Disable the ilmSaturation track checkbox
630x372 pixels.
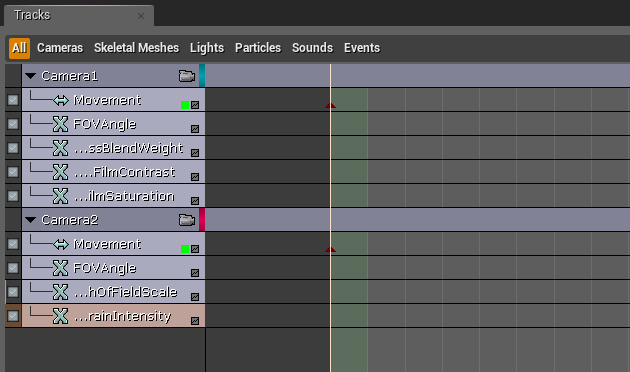pos(13,196)
